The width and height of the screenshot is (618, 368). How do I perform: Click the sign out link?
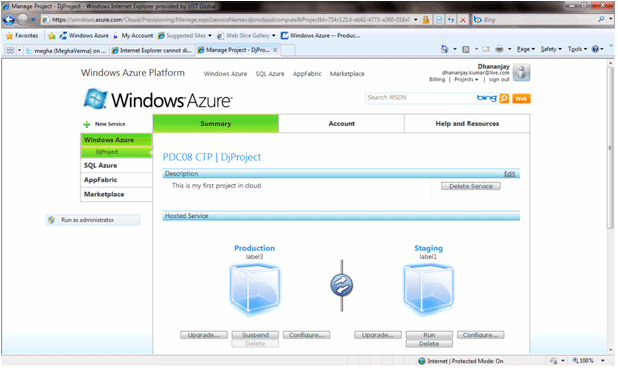[x=499, y=80]
